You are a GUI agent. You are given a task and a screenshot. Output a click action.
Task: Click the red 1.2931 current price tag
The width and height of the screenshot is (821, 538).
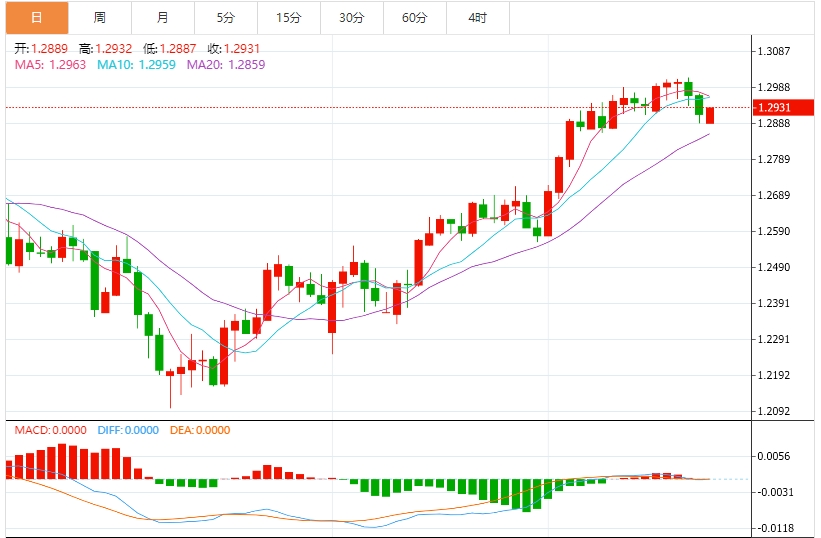point(774,107)
